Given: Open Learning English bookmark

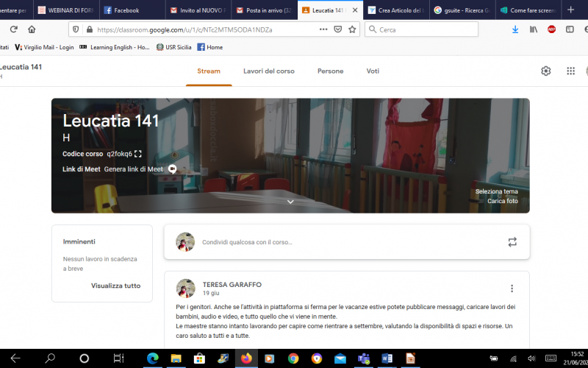Looking at the screenshot, I should pos(115,47).
